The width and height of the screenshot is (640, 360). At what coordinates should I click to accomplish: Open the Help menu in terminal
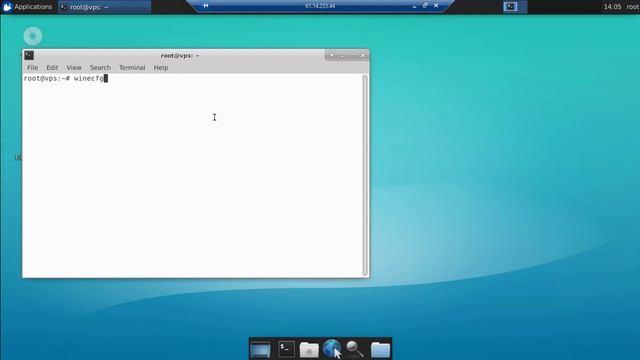tap(161, 68)
